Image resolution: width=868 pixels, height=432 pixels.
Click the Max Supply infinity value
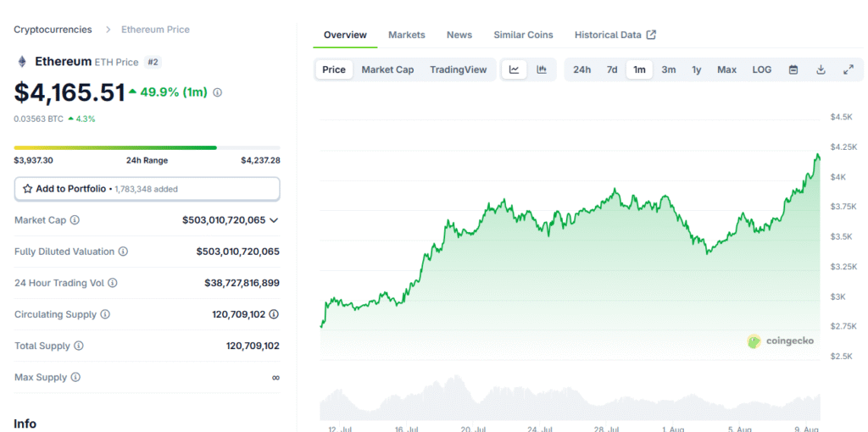tap(275, 377)
